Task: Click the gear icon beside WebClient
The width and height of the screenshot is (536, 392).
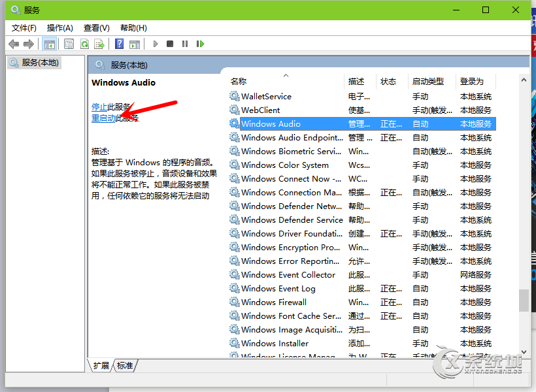Action: coord(234,110)
